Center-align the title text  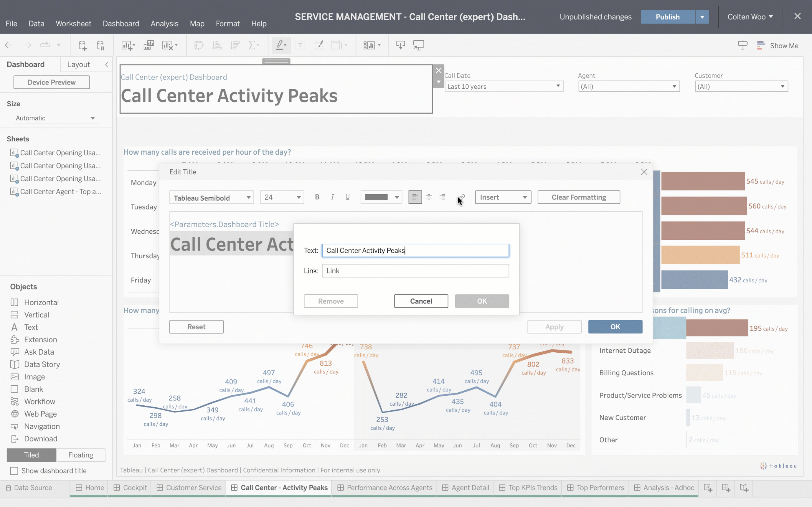429,197
